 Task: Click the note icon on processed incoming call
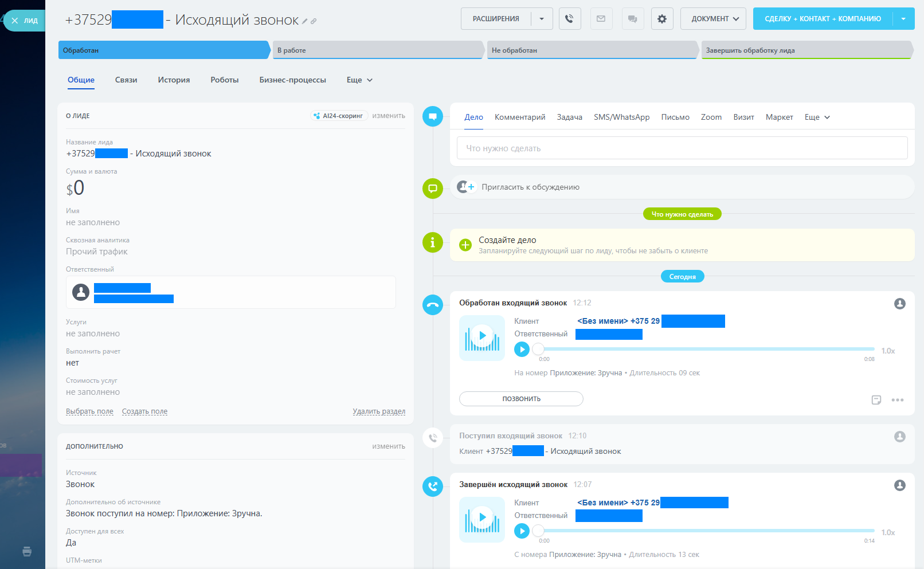click(876, 400)
